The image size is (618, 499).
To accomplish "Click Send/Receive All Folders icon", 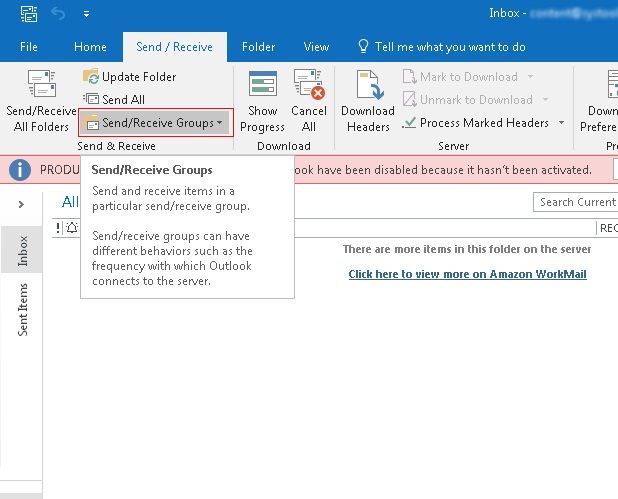I will click(41, 83).
